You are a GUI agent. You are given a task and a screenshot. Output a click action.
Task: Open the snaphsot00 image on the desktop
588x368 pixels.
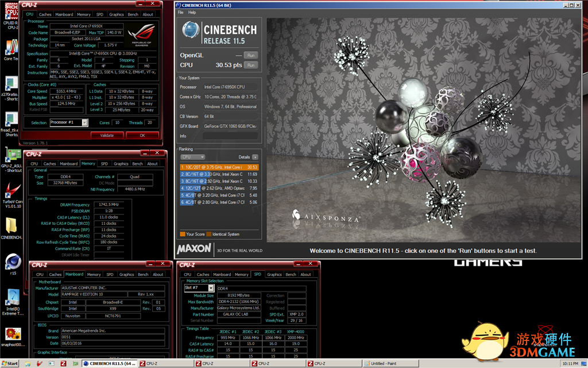(x=13, y=337)
